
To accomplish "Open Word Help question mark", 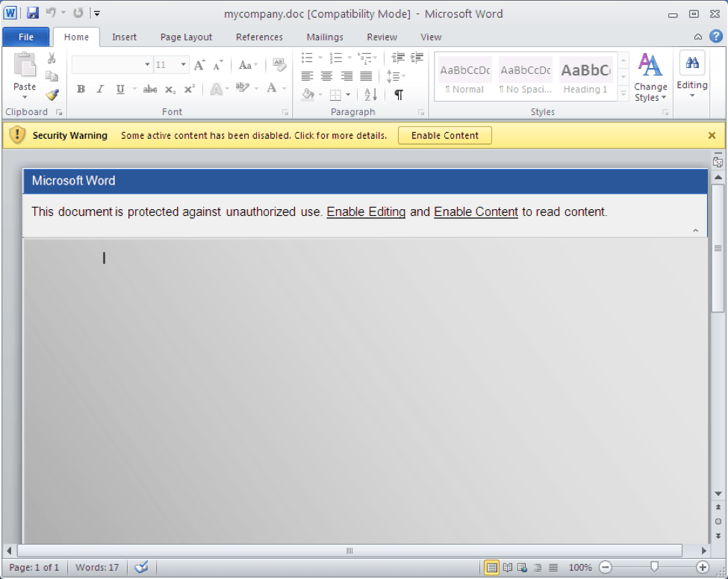I will tap(716, 37).
